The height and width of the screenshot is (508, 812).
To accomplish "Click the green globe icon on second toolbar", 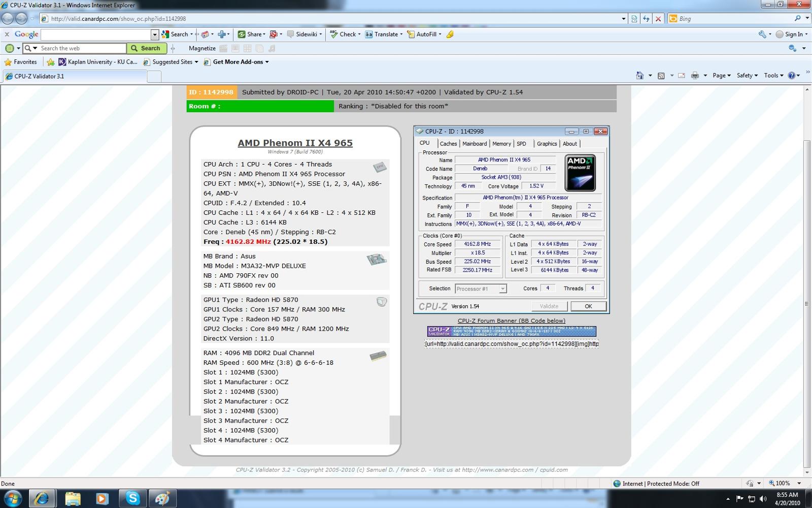I will [9, 48].
